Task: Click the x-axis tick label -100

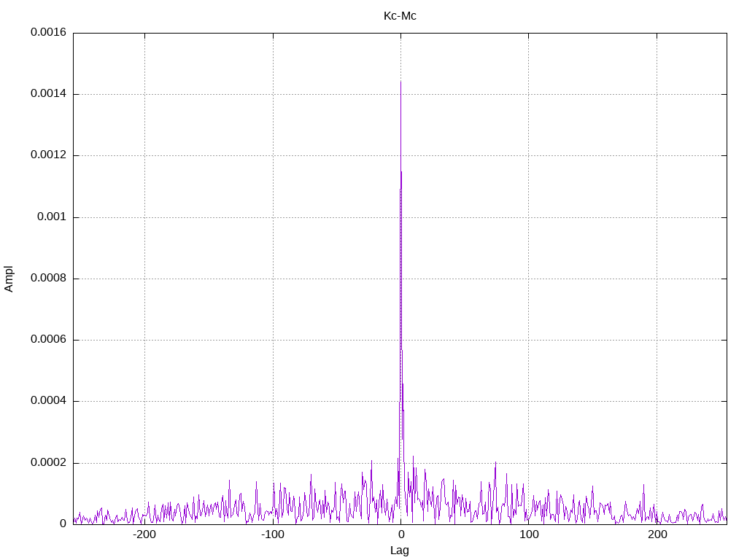Action: [x=273, y=534]
